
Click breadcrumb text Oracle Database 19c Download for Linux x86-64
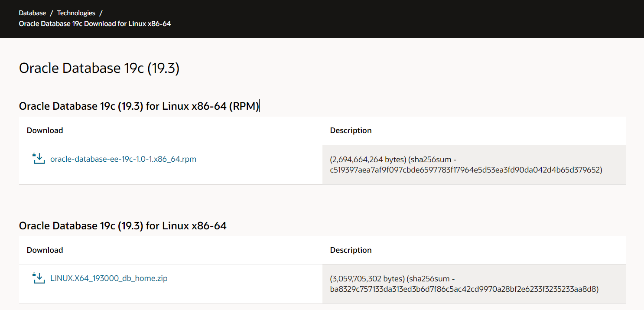pos(95,23)
